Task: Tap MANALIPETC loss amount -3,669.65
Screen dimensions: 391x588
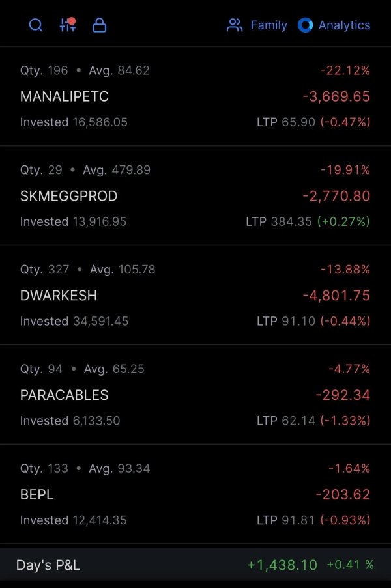Action: pyautogui.click(x=337, y=96)
